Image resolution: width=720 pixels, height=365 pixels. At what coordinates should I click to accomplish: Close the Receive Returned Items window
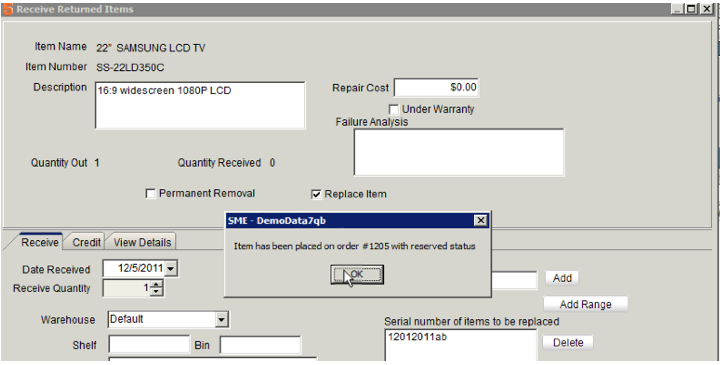pyautogui.click(x=706, y=9)
